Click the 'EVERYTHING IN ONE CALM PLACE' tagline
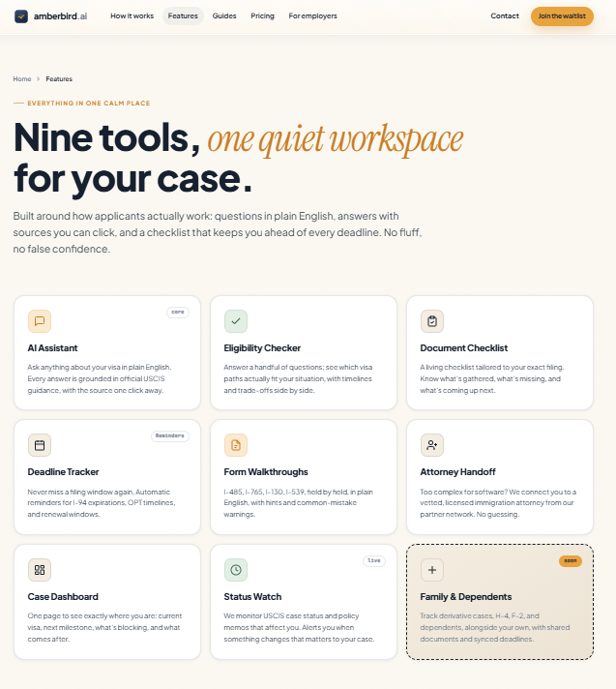The width and height of the screenshot is (616, 689). (89, 104)
